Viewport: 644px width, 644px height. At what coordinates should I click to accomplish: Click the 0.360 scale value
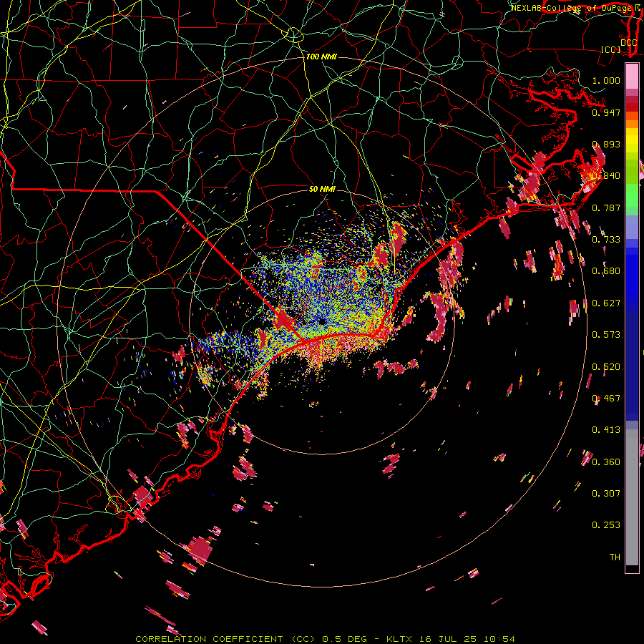[x=606, y=462]
